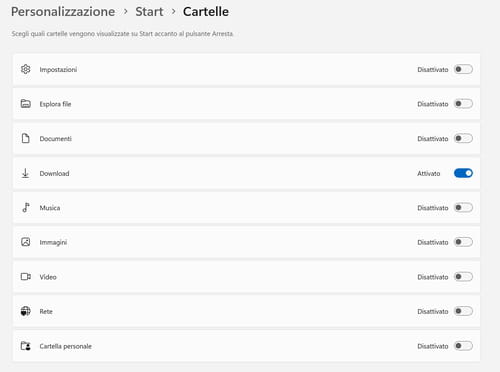Image resolution: width=500 pixels, height=372 pixels.
Task: Enable the Documenti toggle switch
Action: tap(463, 138)
